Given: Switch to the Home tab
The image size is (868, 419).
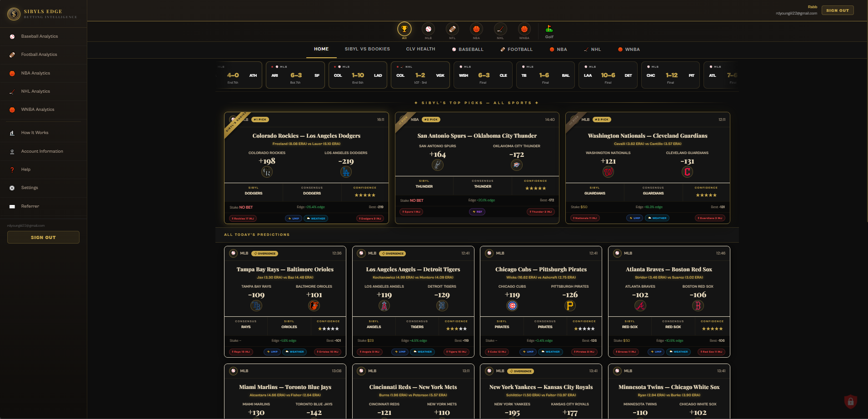Looking at the screenshot, I should [x=321, y=49].
